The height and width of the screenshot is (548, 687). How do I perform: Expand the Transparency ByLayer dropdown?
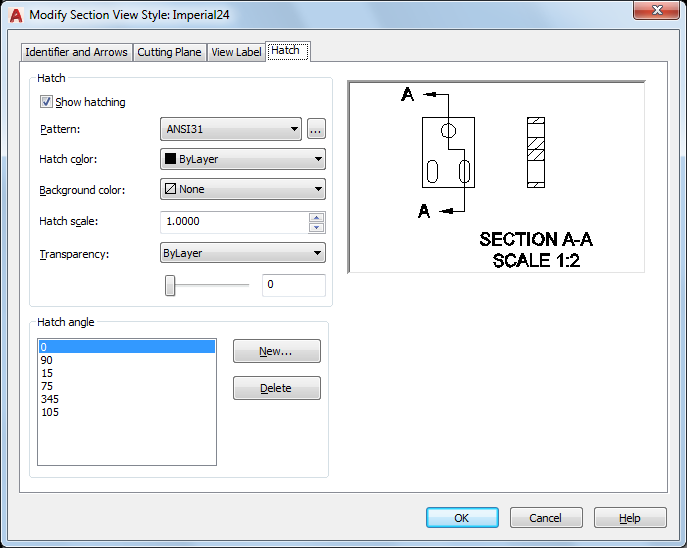pyautogui.click(x=242, y=253)
